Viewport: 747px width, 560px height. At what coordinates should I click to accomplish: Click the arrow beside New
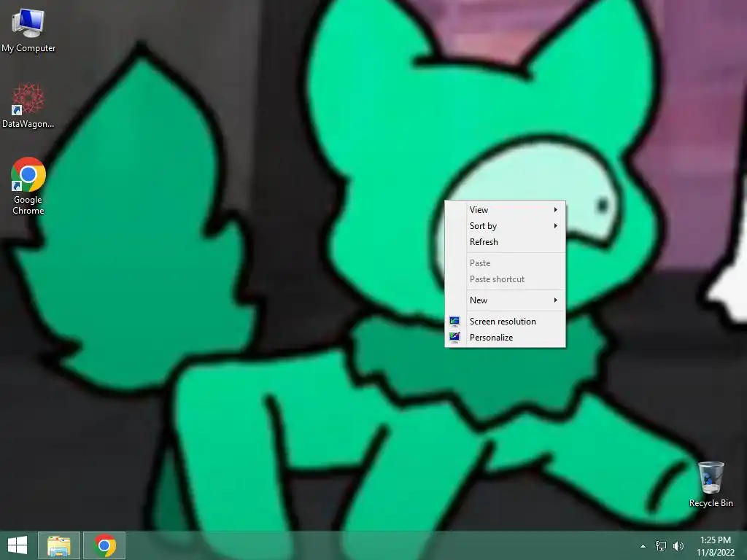click(x=555, y=300)
